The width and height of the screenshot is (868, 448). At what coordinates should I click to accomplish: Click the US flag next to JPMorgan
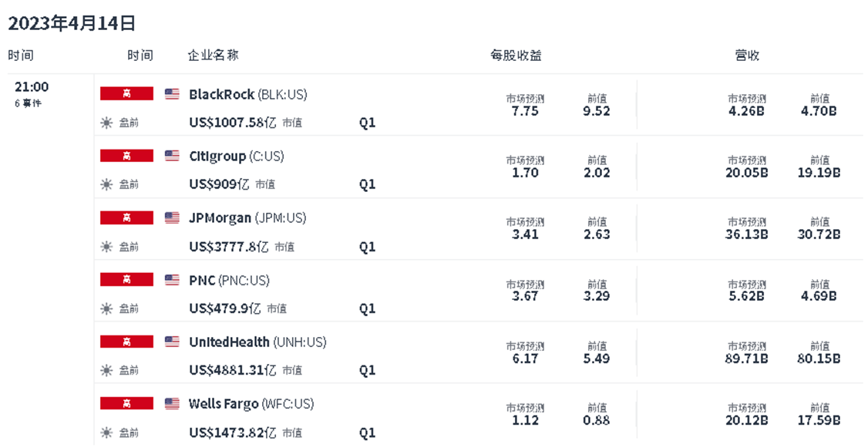tap(172, 218)
